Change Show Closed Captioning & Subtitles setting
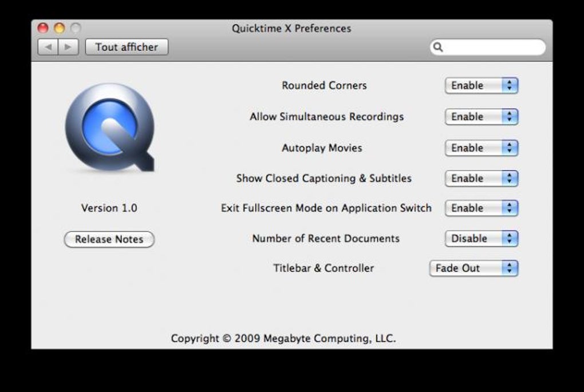The height and width of the screenshot is (392, 584). [x=481, y=179]
